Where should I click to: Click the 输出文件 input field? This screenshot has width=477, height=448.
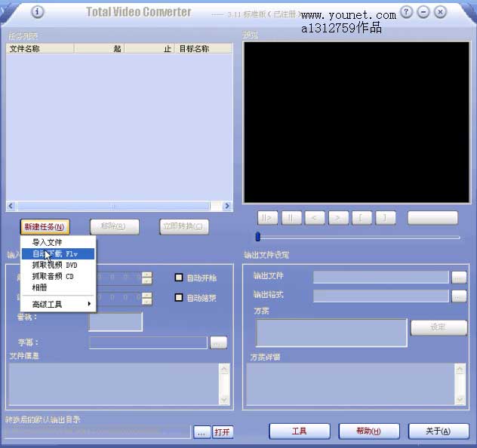click(x=381, y=278)
